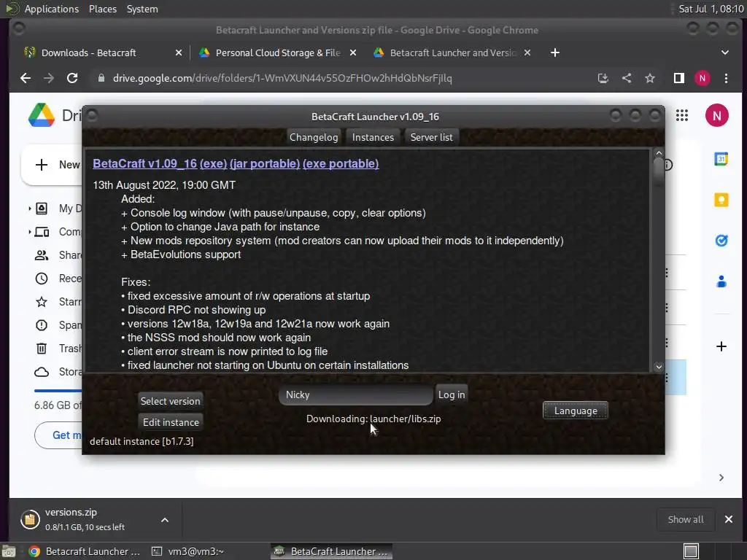Open Places menu in top panel
Screen dimensions: 747x560
pos(102,9)
